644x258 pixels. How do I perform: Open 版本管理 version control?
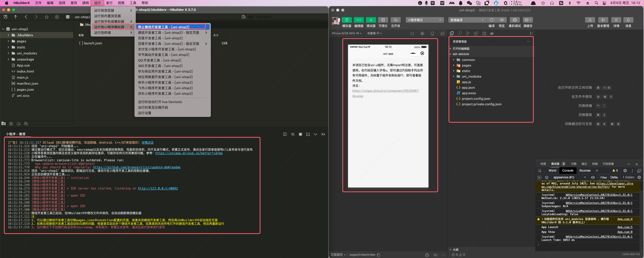(x=603, y=20)
